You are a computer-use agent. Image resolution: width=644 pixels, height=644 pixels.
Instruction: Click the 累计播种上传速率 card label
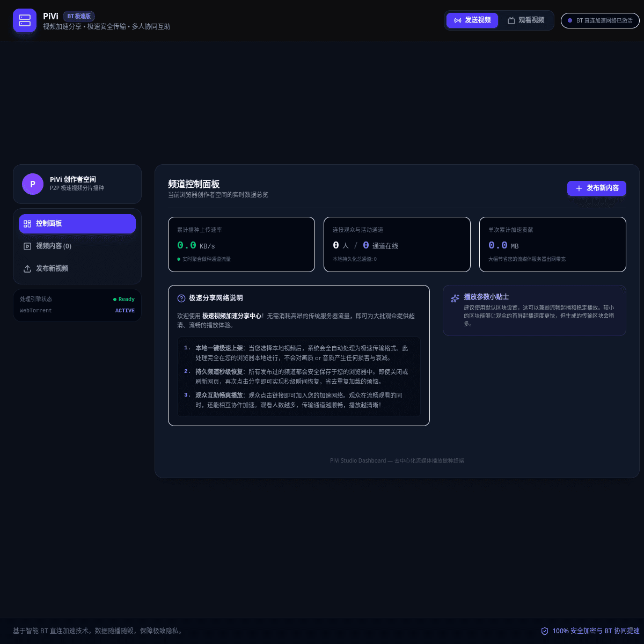pos(200,230)
